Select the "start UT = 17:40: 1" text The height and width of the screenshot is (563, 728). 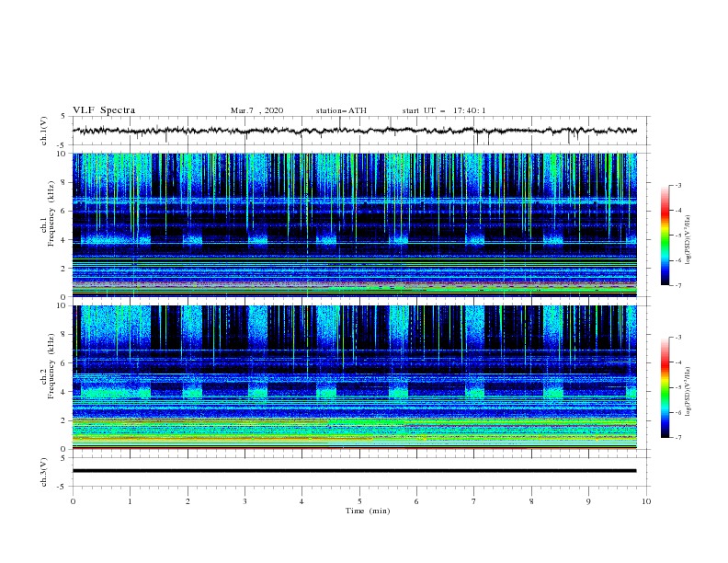tap(444, 110)
